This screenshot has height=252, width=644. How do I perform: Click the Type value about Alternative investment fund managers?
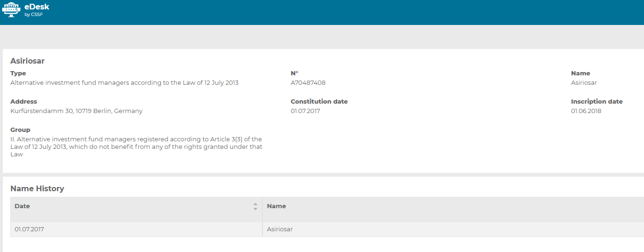124,83
